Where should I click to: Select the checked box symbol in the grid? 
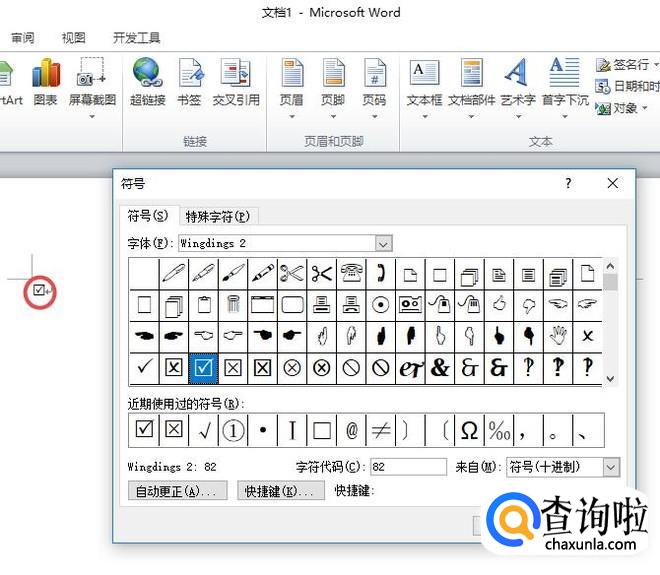click(x=203, y=368)
